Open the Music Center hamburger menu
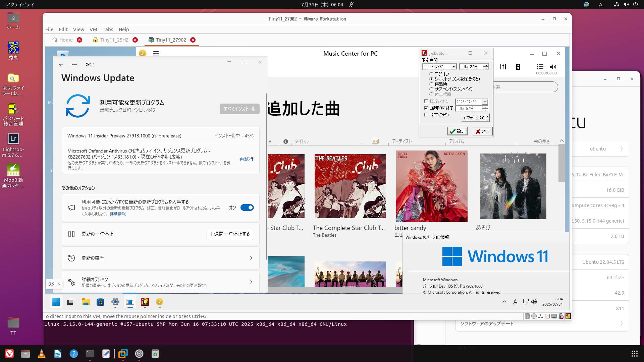 (x=156, y=53)
